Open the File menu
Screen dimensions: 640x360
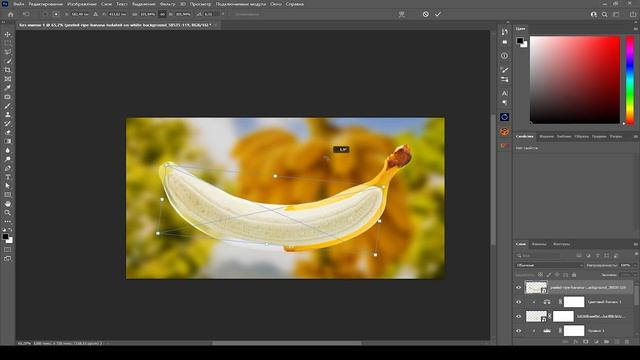(x=18, y=4)
